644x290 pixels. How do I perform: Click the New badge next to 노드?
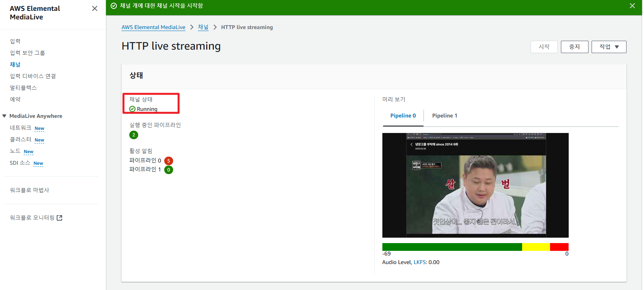(x=28, y=152)
